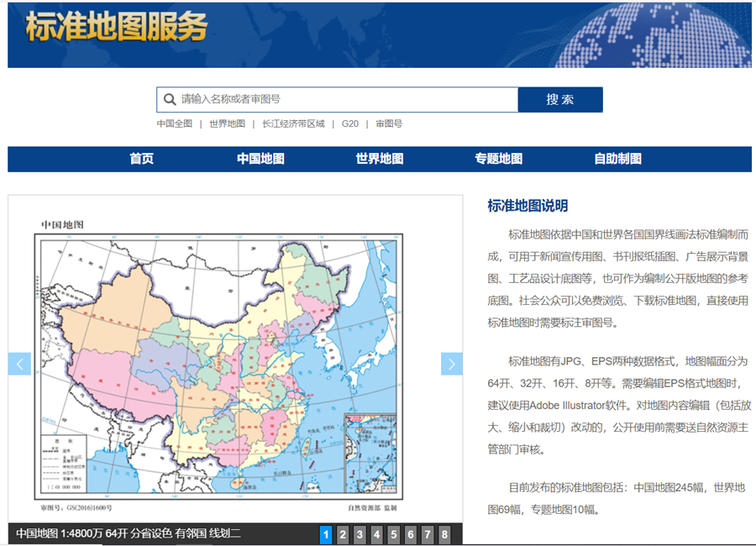Click the magnifier icon in search box

pos(170,99)
